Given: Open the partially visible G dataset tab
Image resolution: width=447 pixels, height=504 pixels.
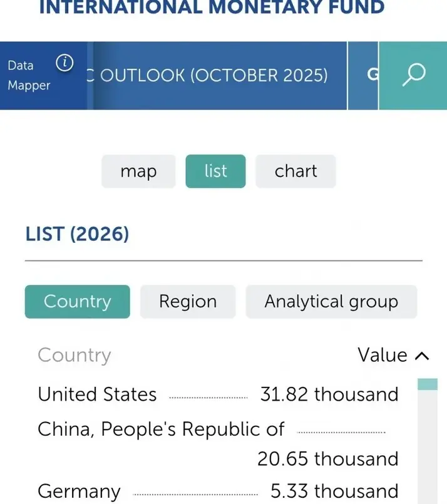Looking at the screenshot, I should [363, 75].
